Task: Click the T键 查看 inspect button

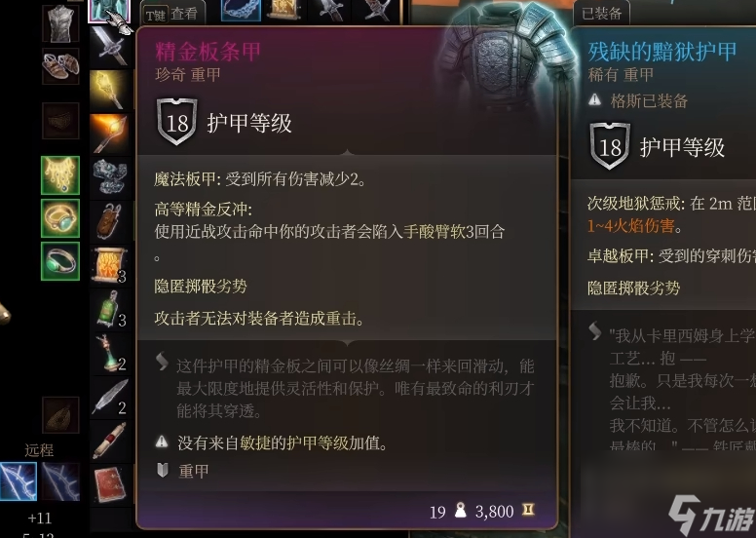Action: click(172, 14)
